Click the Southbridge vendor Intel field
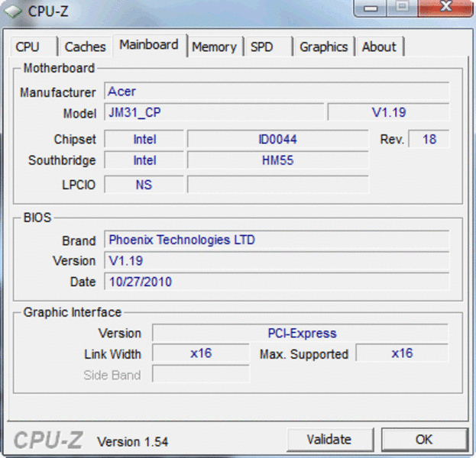The width and height of the screenshot is (476, 458). click(x=144, y=160)
